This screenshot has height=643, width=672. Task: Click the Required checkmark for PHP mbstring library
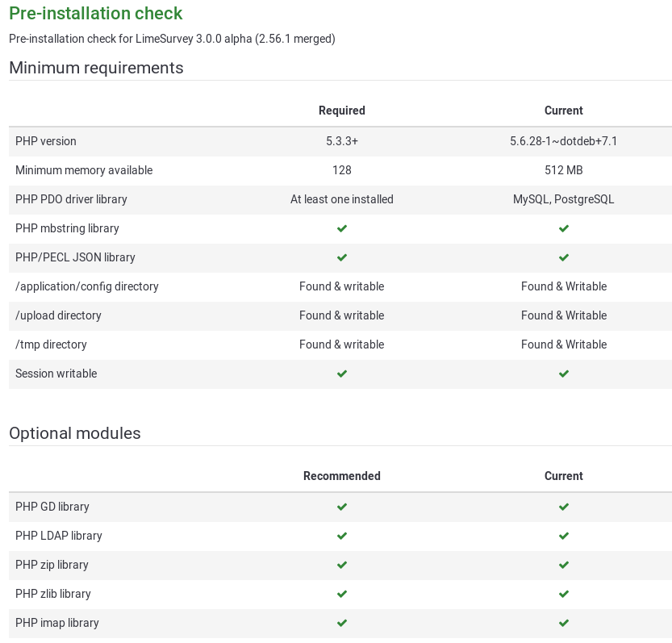click(342, 229)
